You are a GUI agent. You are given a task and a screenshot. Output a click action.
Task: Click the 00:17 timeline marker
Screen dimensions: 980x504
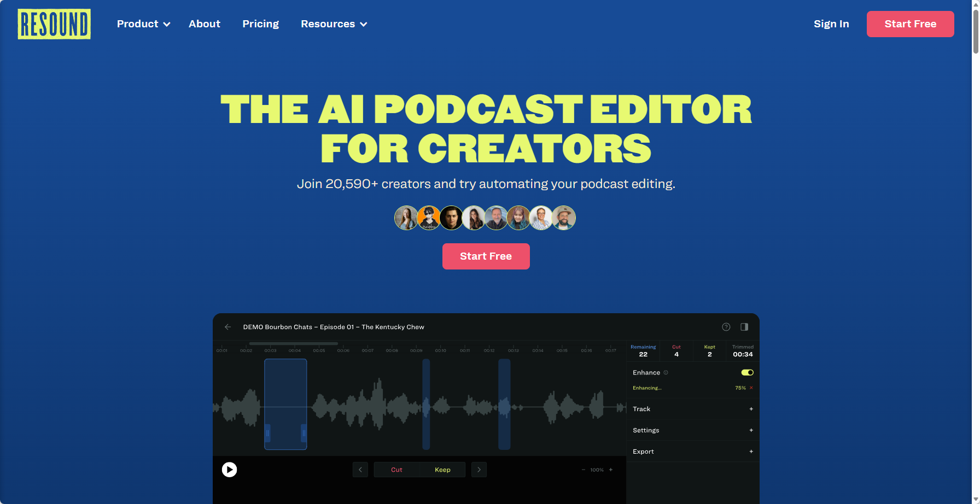pos(610,350)
